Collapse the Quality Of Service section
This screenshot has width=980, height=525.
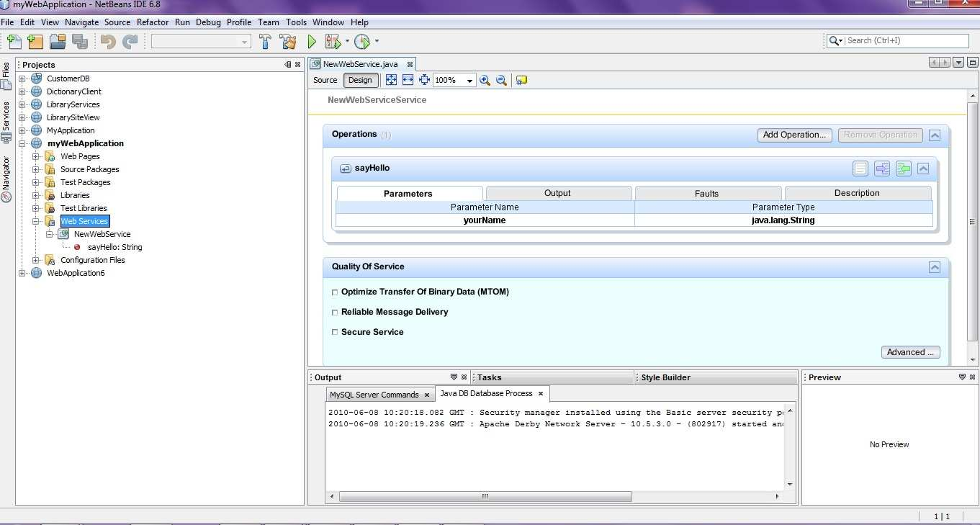(935, 267)
